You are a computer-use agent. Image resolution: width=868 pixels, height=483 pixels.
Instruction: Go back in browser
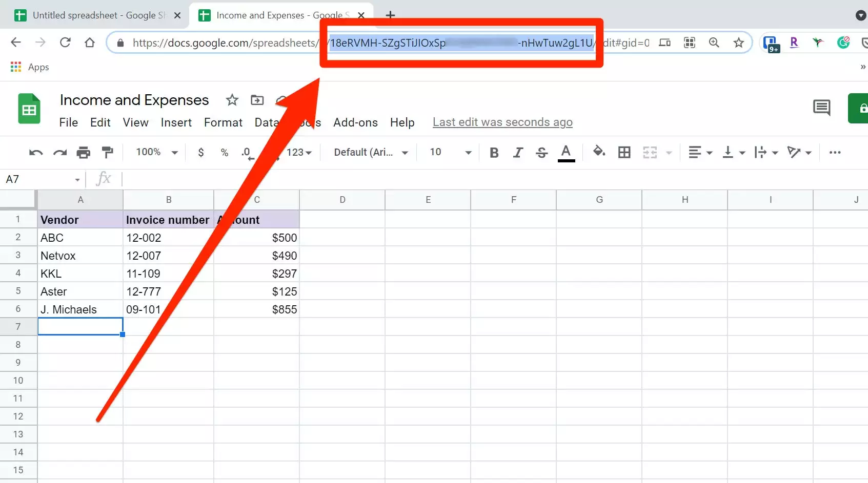(16, 43)
